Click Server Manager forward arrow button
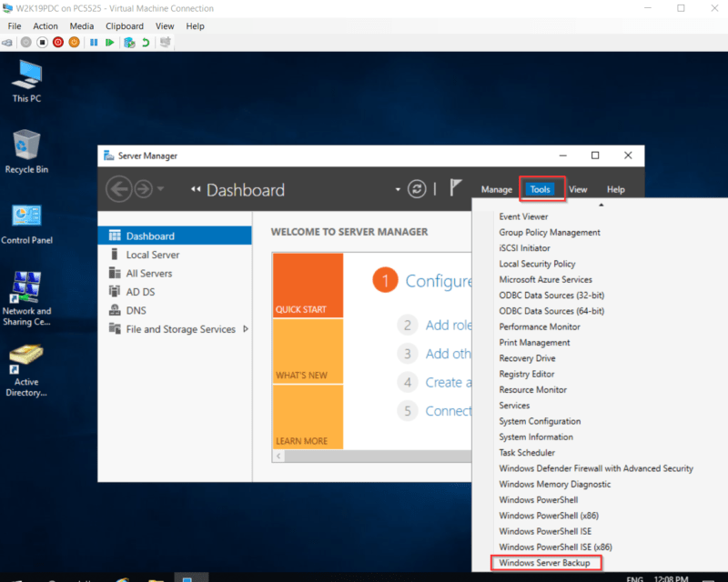This screenshot has width=728, height=582. click(x=144, y=189)
